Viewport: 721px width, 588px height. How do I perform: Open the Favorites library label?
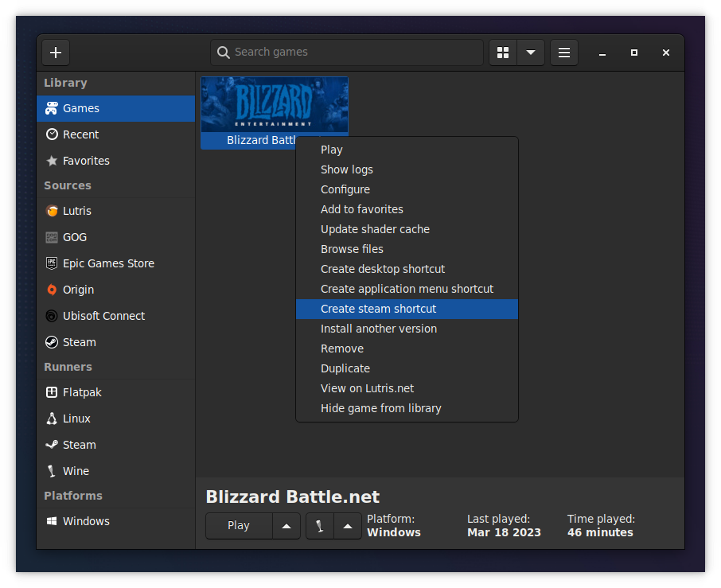point(86,161)
